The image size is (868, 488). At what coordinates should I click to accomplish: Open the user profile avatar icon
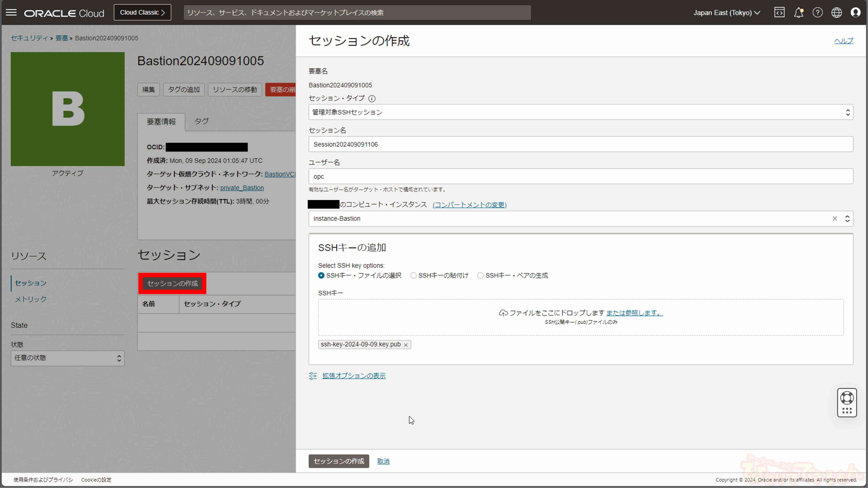tap(855, 13)
